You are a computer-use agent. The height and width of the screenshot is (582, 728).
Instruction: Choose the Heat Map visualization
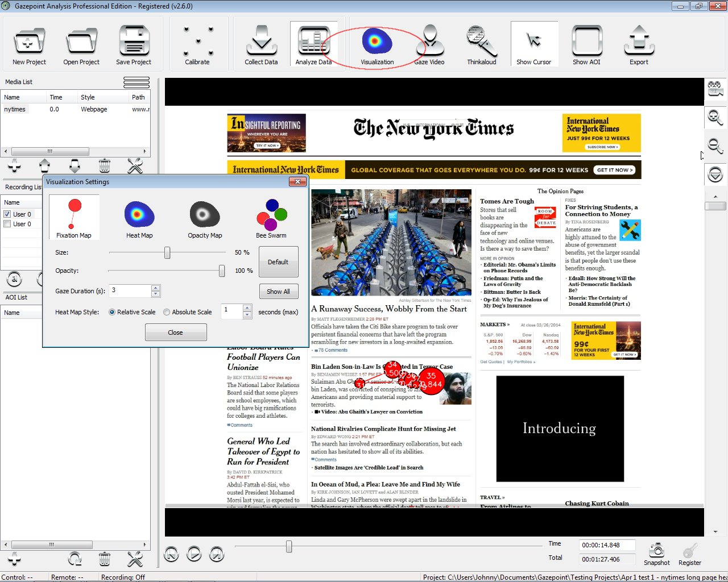[139, 218]
